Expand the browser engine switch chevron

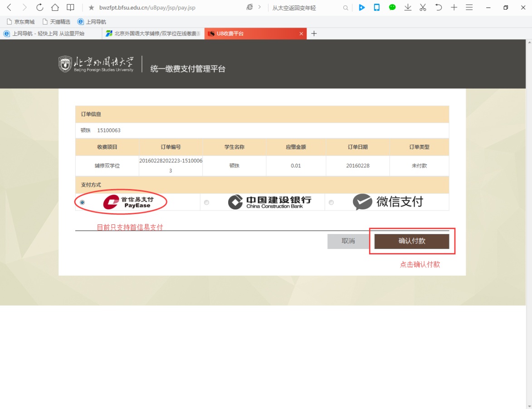coord(259,7)
